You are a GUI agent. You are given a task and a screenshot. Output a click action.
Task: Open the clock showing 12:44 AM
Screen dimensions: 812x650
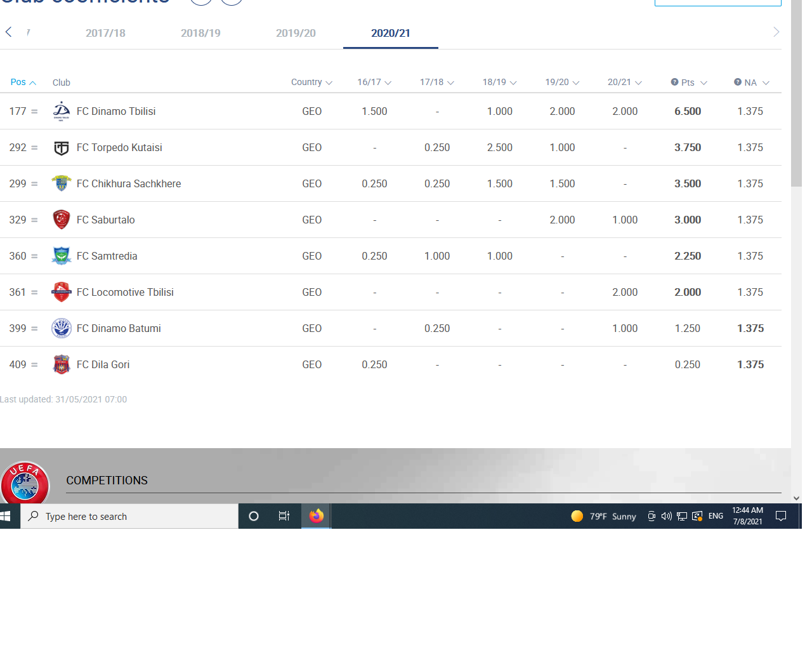(x=747, y=516)
